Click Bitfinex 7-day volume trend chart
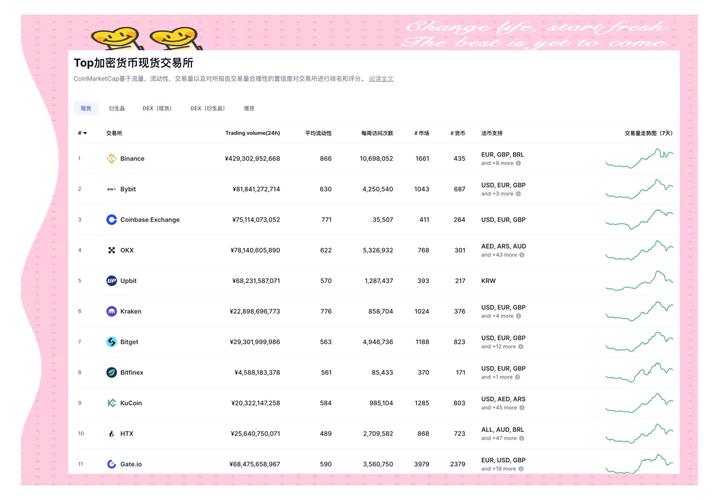 coord(639,372)
